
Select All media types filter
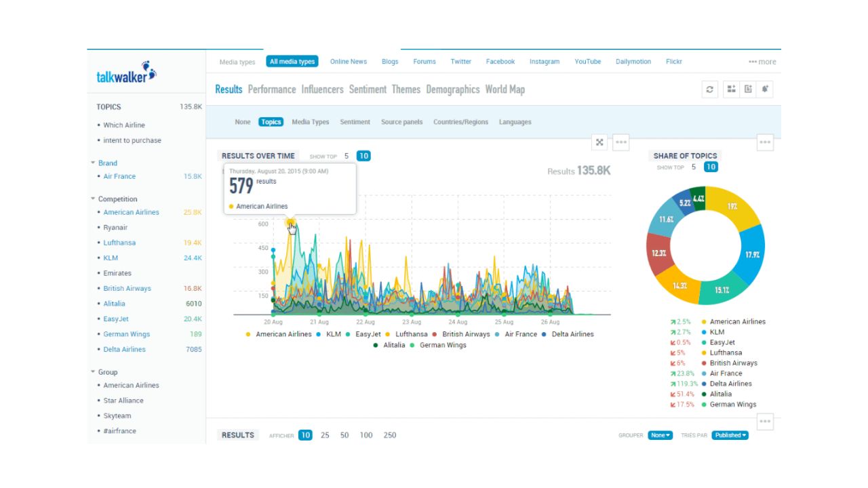click(x=292, y=62)
